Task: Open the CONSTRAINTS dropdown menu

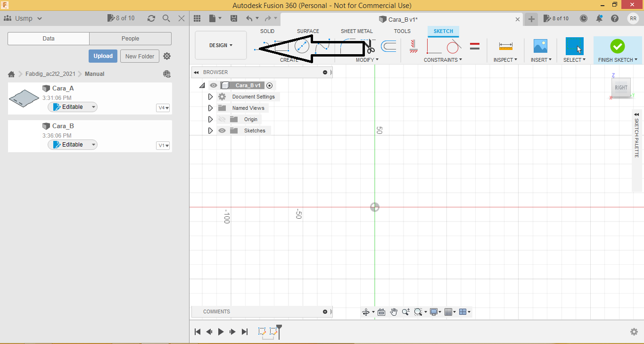Action: 443,60
